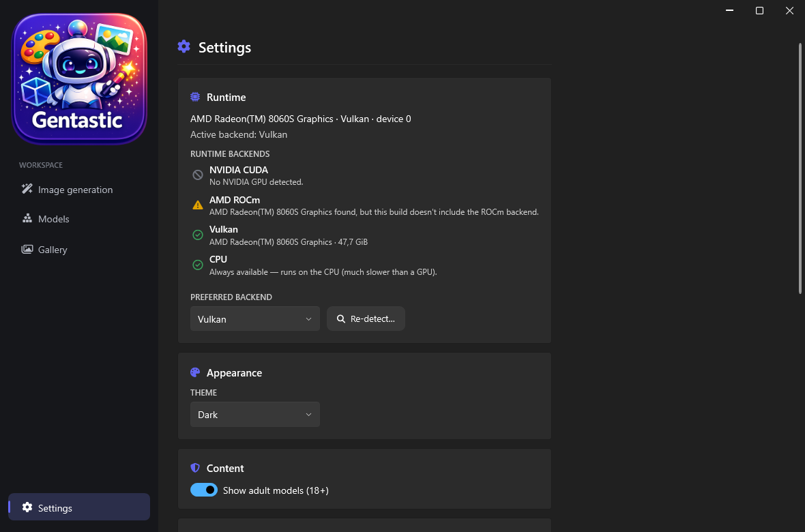Open the Theme Dark dropdown
Viewport: 805px width, 532px height.
tap(255, 415)
